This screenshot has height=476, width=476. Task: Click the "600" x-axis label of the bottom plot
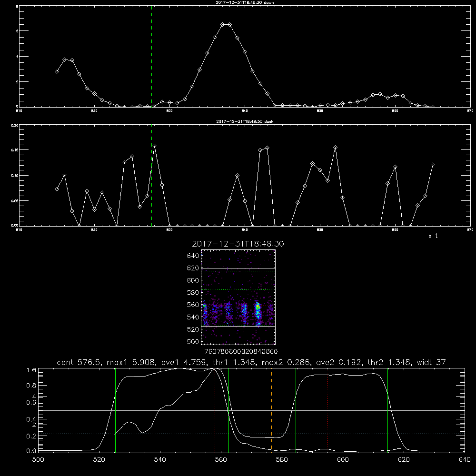[343, 459]
